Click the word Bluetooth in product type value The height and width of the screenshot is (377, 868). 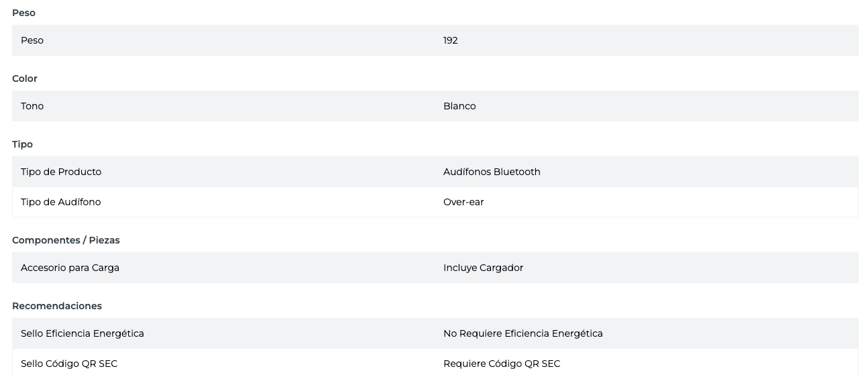pos(517,172)
